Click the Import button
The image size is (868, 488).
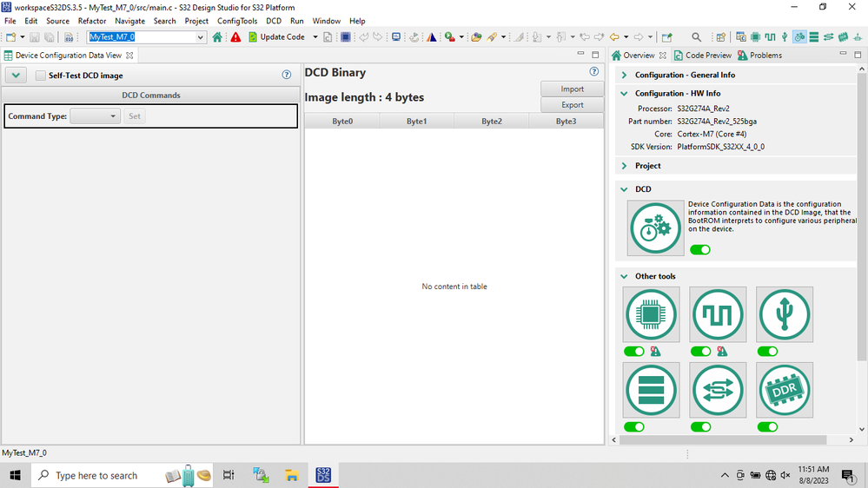coord(572,89)
